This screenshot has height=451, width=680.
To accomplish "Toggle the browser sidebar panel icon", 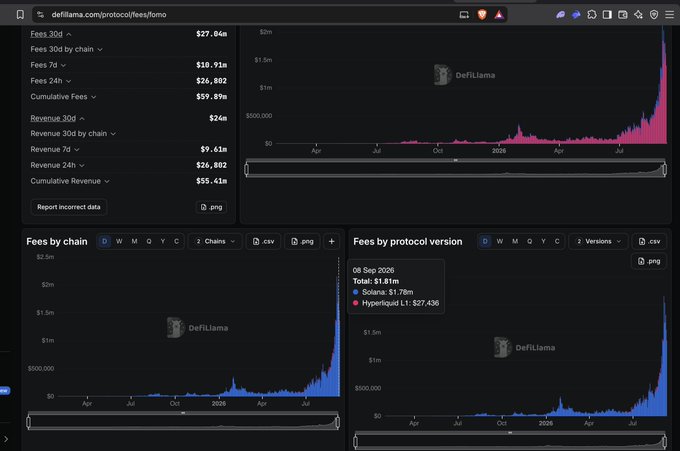I will coord(607,15).
